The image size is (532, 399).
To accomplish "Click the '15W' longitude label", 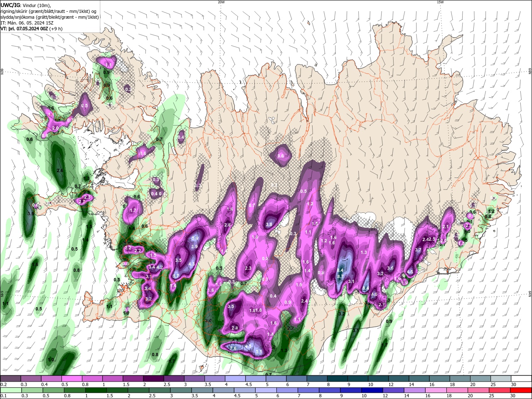I will 440,2.
